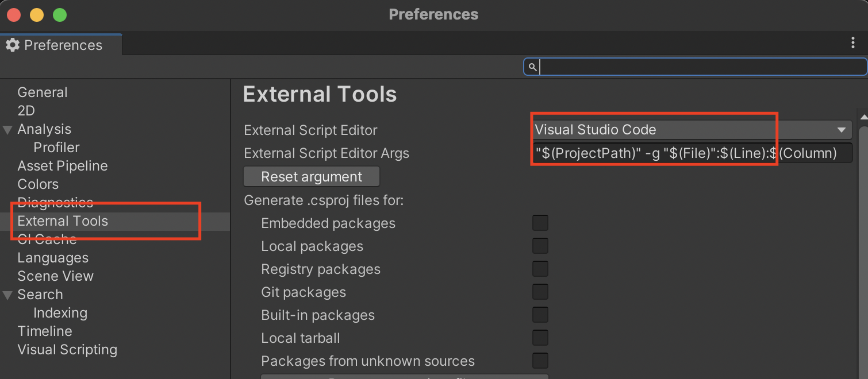Select External Tools in the sidebar
This screenshot has height=379, width=868.
(63, 221)
